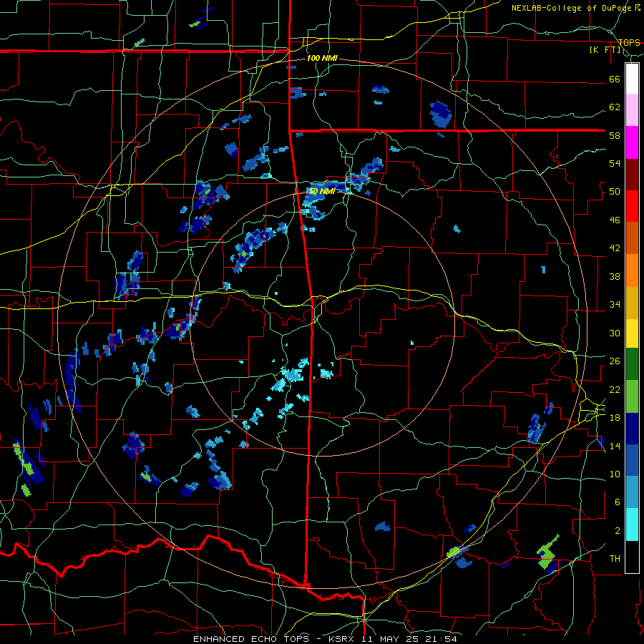Click the "46" legend value

(x=615, y=220)
